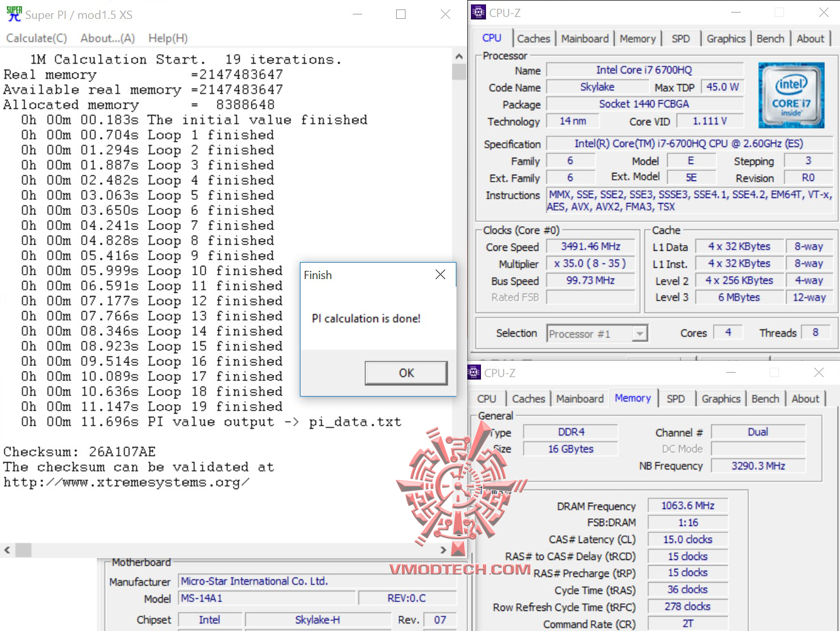Image resolution: width=840 pixels, height=631 pixels.
Task: Expand the Processor #1 selection dropdown
Action: [x=639, y=334]
